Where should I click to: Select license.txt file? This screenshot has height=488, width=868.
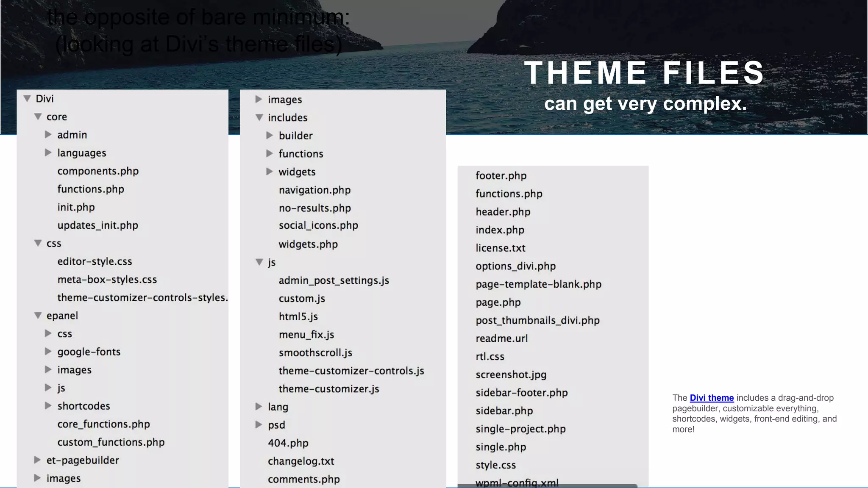click(501, 248)
